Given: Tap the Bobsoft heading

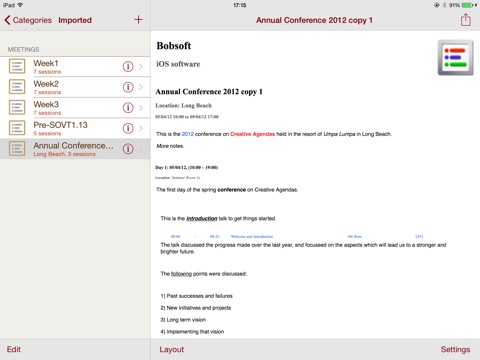Looking at the screenshot, I should tap(174, 46).
